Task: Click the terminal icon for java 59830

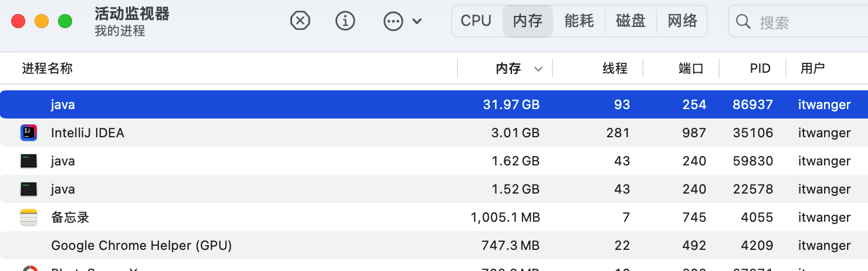Action: point(29,161)
